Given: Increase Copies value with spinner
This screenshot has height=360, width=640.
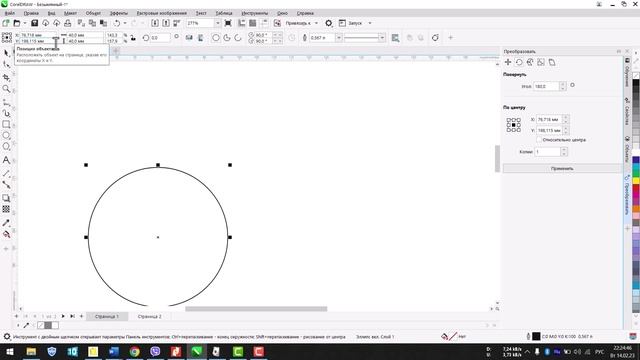Looking at the screenshot, I should [x=564, y=149].
